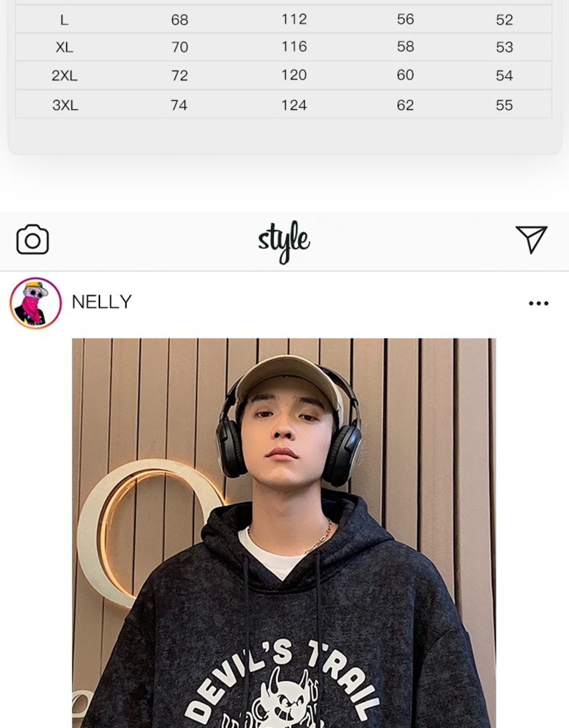The image size is (569, 728).
Task: Click the style logo header
Action: point(284,242)
